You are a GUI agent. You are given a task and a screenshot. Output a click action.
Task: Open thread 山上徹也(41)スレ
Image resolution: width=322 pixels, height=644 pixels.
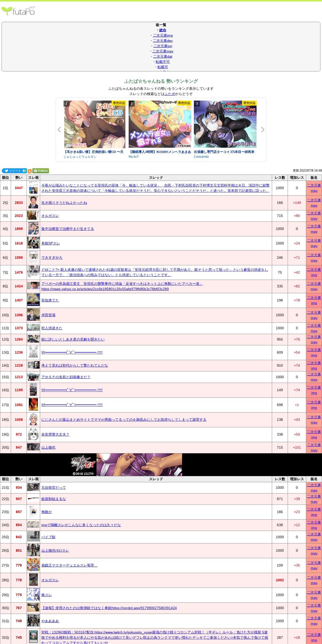point(55,550)
